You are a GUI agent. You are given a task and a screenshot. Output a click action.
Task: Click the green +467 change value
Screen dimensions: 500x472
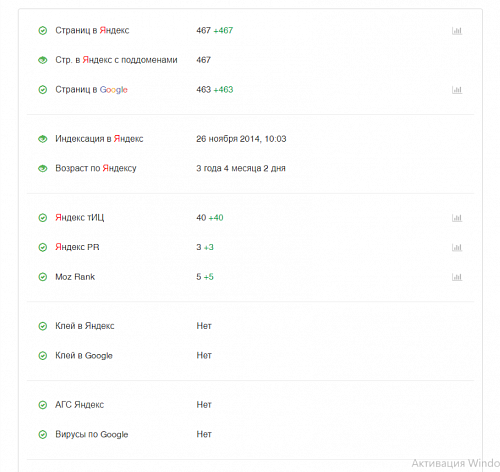point(223,30)
